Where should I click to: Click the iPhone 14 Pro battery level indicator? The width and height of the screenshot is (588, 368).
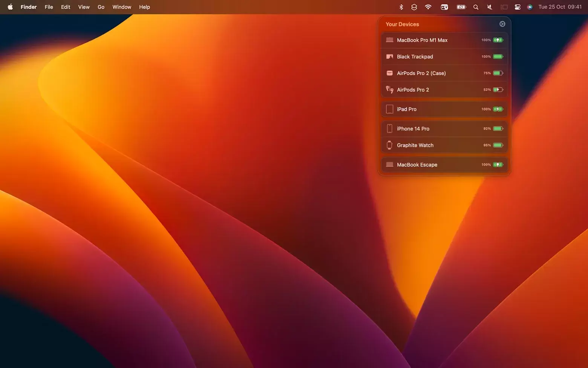coord(498,129)
